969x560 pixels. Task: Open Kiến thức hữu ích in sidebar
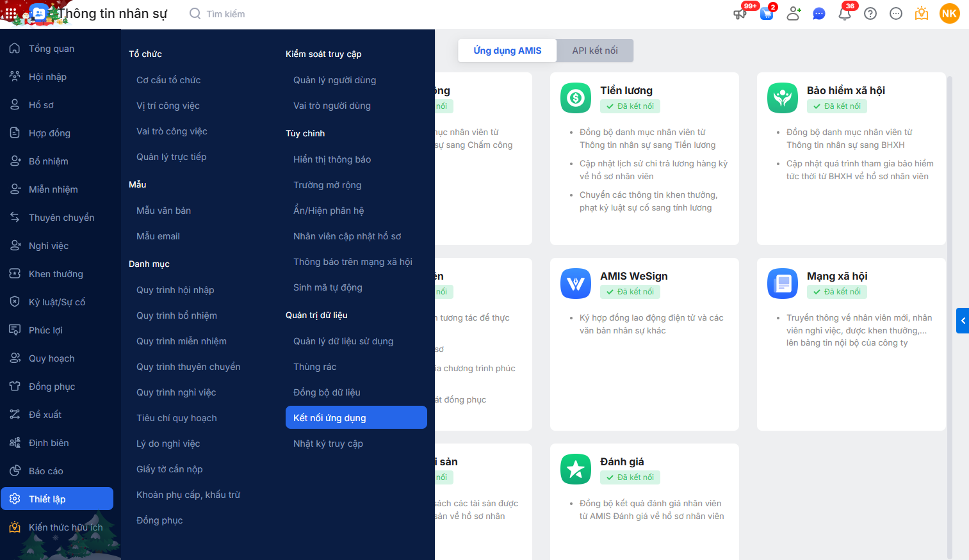(x=57, y=527)
